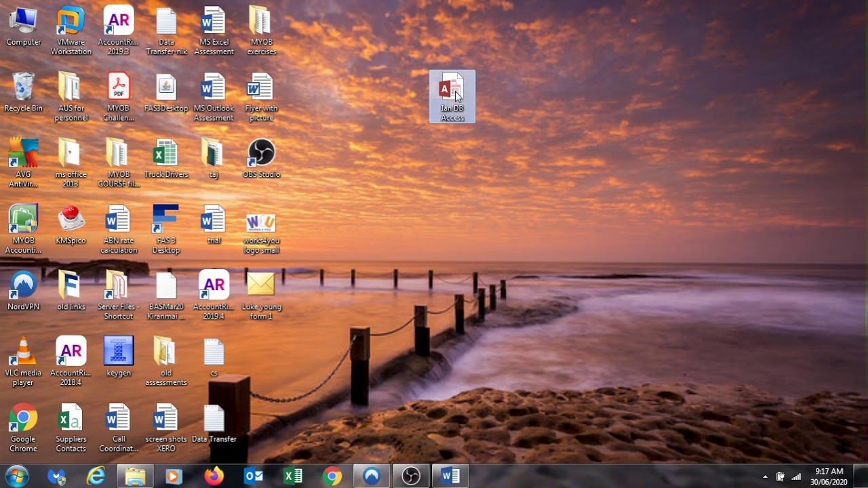Select the taj folder icon
The width and height of the screenshot is (868, 488).
(214, 159)
